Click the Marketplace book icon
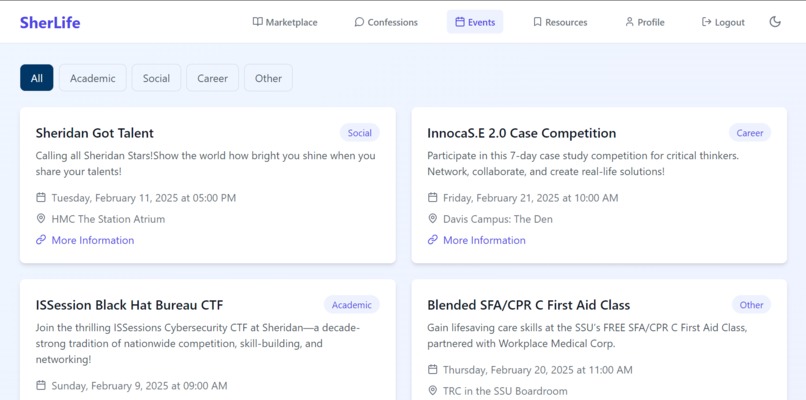Image resolution: width=806 pixels, height=400 pixels. [258, 22]
